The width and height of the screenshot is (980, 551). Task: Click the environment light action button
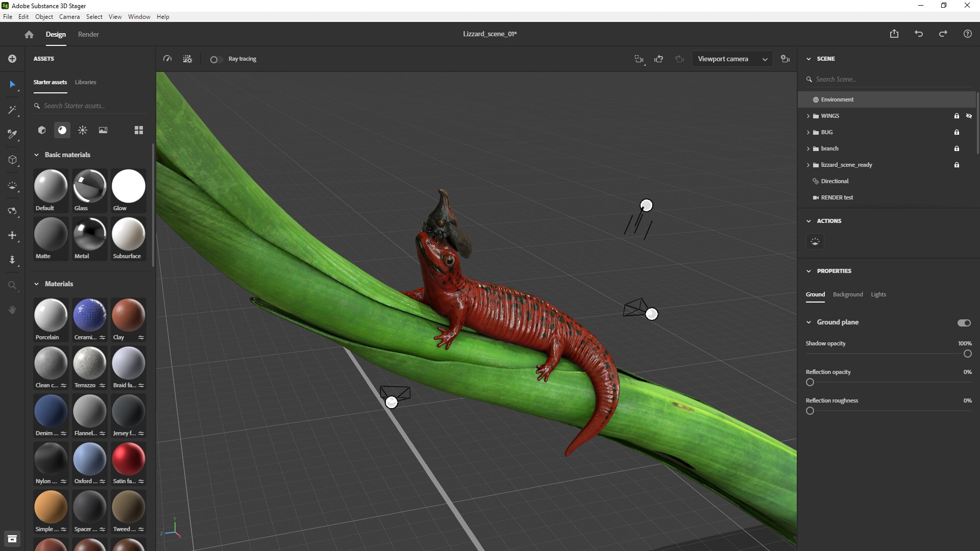[815, 241]
